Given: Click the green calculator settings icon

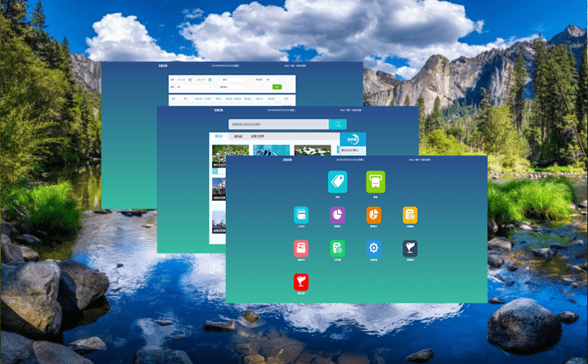Looking at the screenshot, I should (x=338, y=249).
